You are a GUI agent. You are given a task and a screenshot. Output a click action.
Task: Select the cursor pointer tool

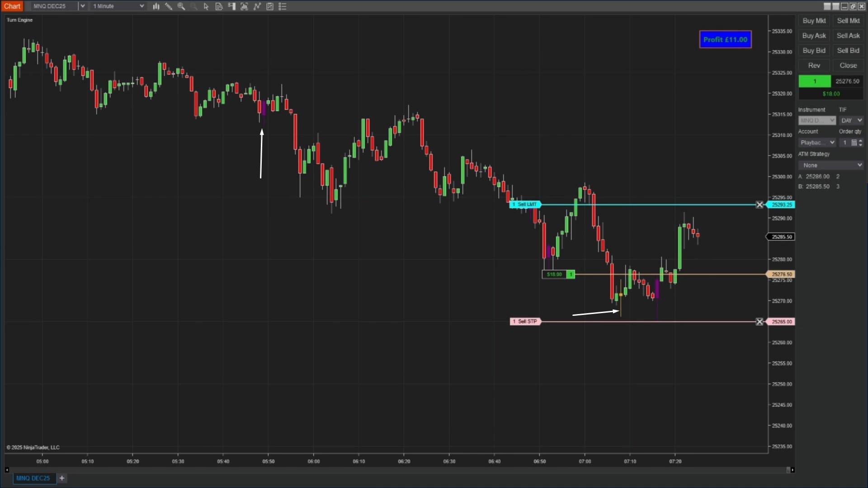click(206, 6)
